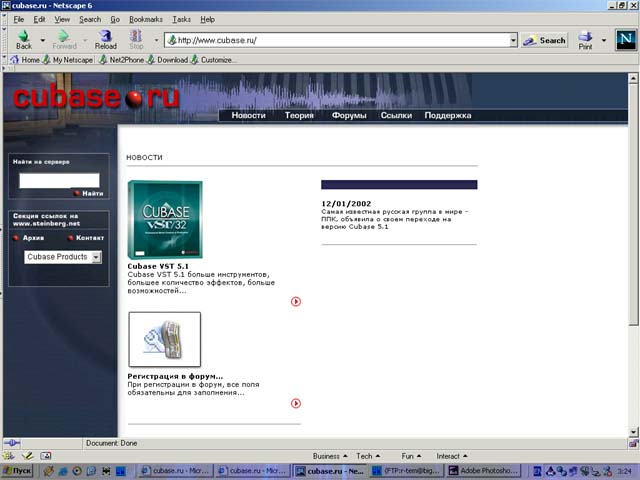
Task: Click the red arrow under Cubase VST 5.1 article
Action: pyautogui.click(x=296, y=301)
